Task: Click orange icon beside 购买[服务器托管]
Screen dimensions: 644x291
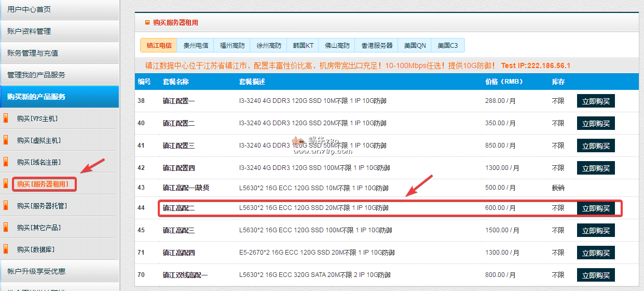Action: pos(6,206)
